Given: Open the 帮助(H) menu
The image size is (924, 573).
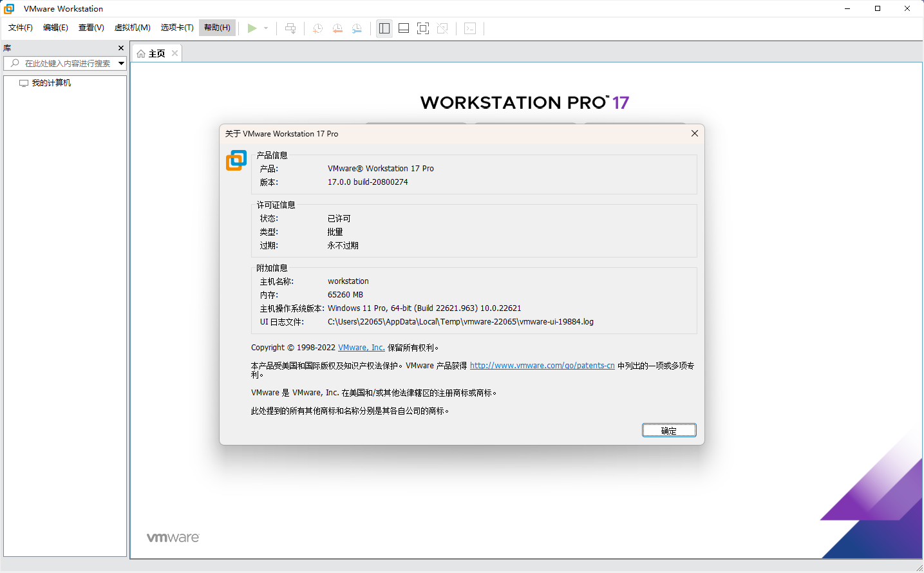Looking at the screenshot, I should [x=217, y=28].
